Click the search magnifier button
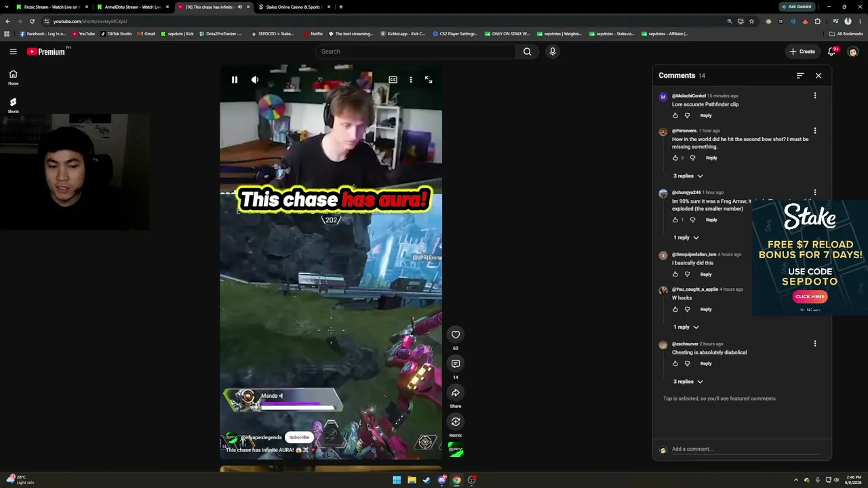The height and width of the screenshot is (488, 868). point(527,52)
